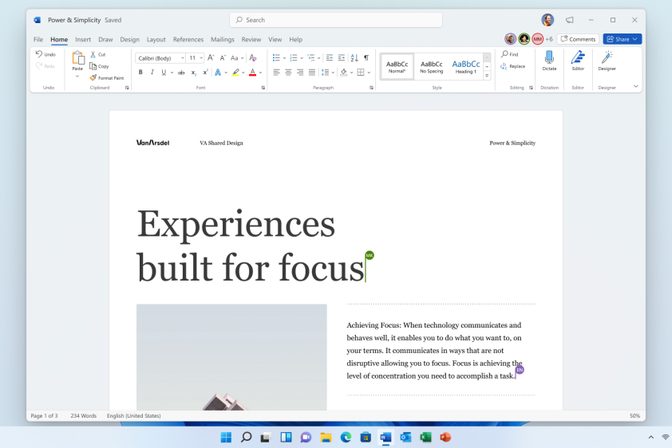The width and height of the screenshot is (672, 448).
Task: Toggle bold formatting
Action: (x=140, y=72)
